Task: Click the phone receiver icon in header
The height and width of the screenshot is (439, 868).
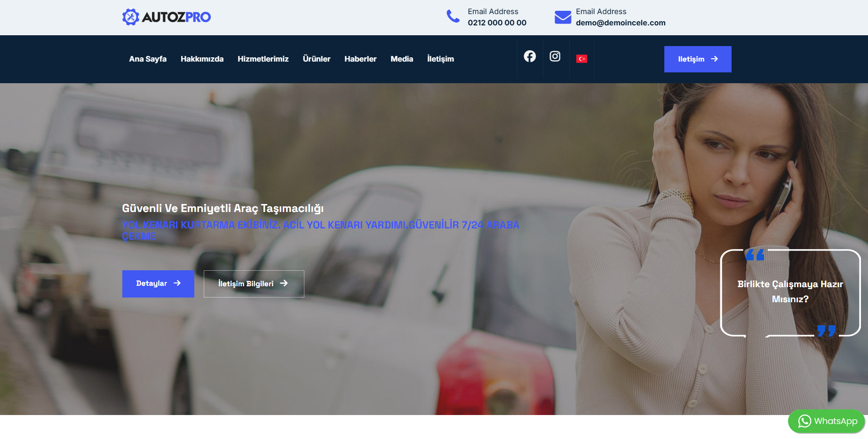Action: 453,16
